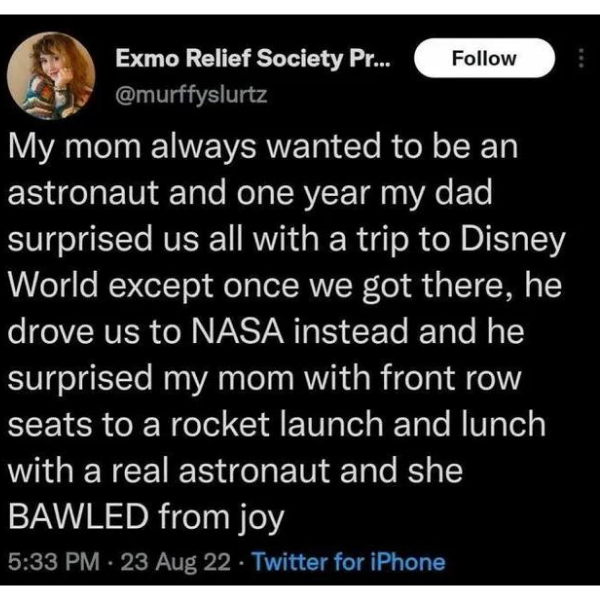Click the word Disney in the tweet

tap(513, 241)
